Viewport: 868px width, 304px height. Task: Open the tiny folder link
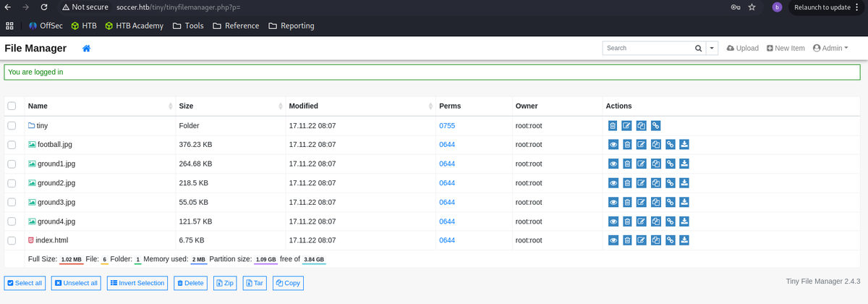[38, 126]
